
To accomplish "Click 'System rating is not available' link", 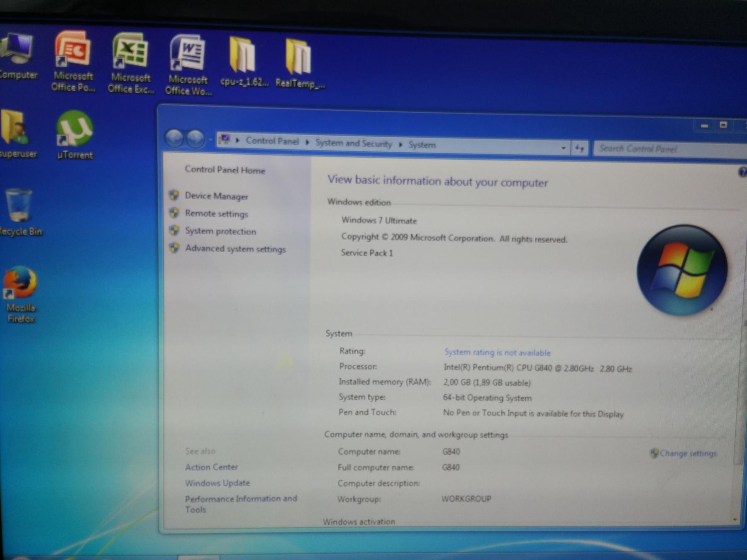I will point(498,353).
